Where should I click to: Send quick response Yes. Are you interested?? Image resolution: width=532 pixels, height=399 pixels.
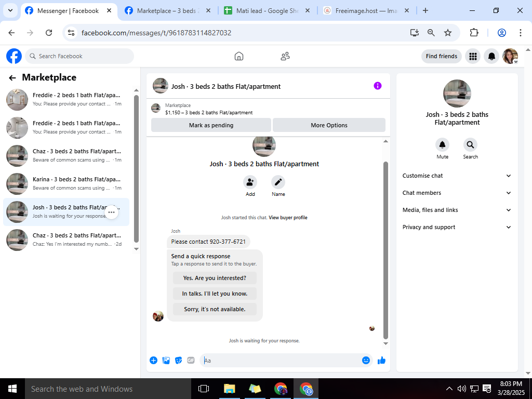(215, 278)
